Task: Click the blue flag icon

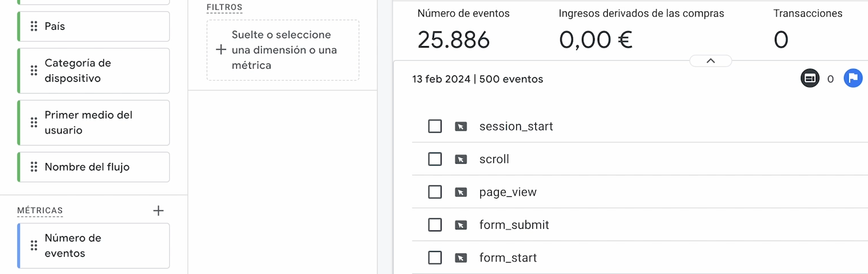Action: click(x=853, y=78)
